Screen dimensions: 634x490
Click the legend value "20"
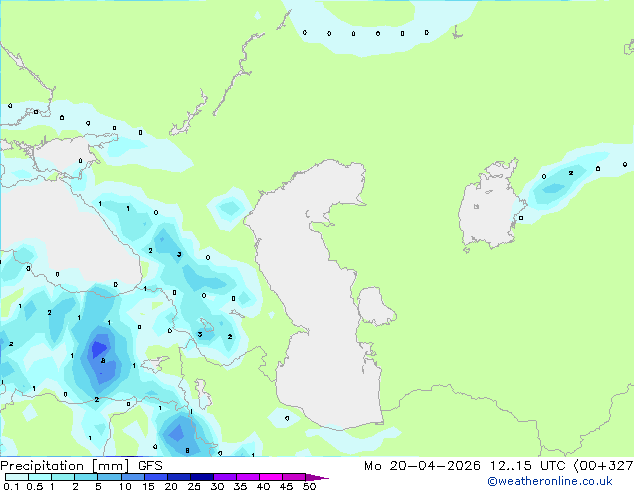coord(171,486)
